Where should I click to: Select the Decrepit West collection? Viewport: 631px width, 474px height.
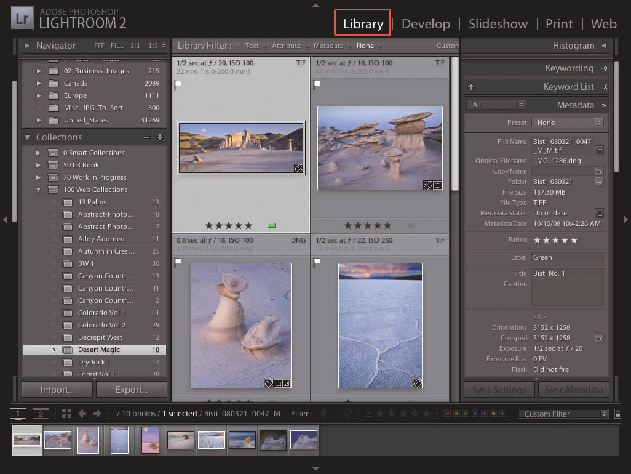pos(94,337)
